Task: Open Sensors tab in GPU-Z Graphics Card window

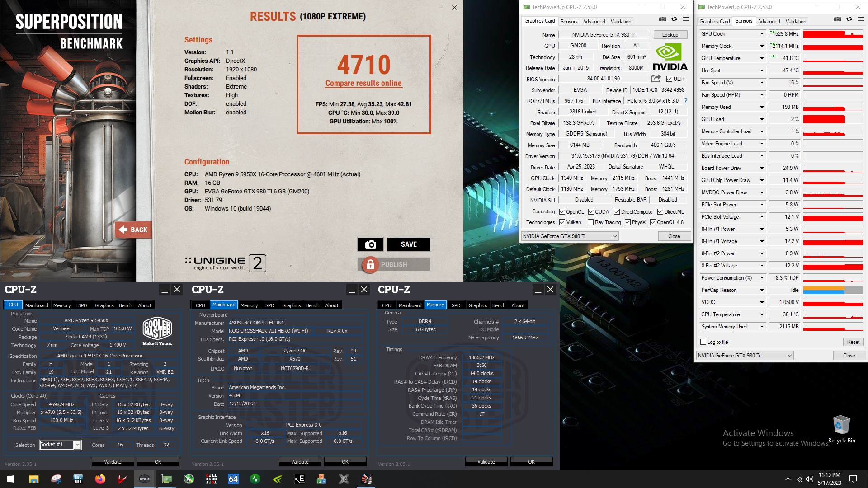Action: pos(569,22)
